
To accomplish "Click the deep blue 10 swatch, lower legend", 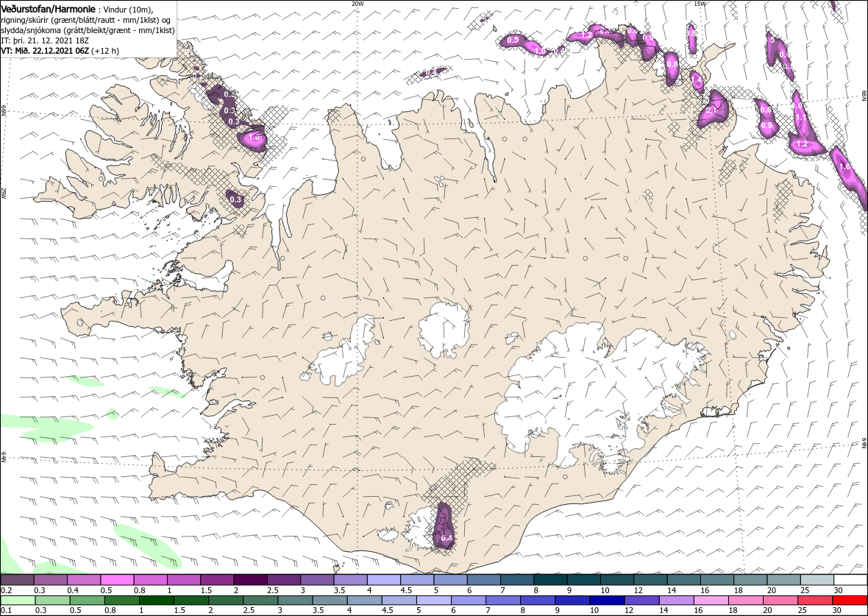I will [607, 601].
